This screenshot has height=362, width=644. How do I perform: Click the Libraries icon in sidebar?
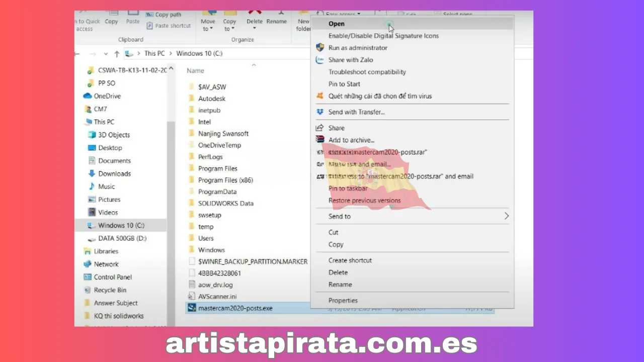[x=87, y=251]
